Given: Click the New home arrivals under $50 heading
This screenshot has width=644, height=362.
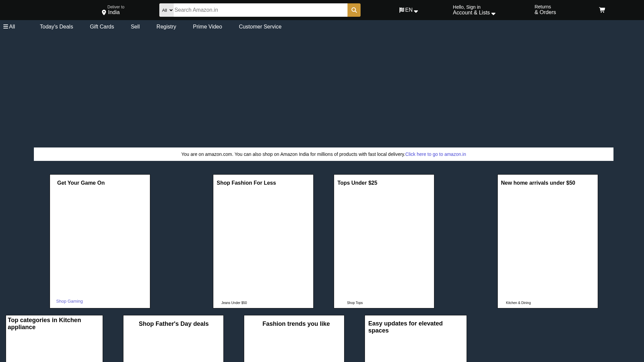Looking at the screenshot, I should pyautogui.click(x=538, y=183).
